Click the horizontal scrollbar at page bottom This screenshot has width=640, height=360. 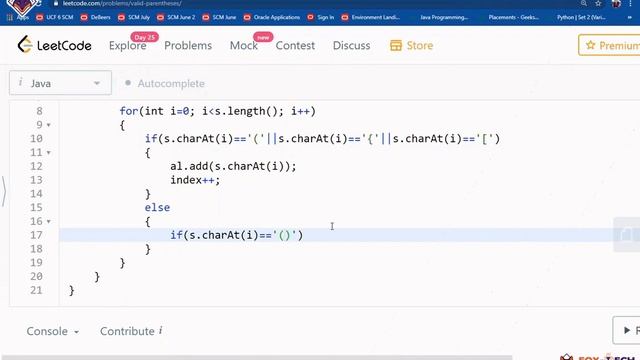click(257, 358)
